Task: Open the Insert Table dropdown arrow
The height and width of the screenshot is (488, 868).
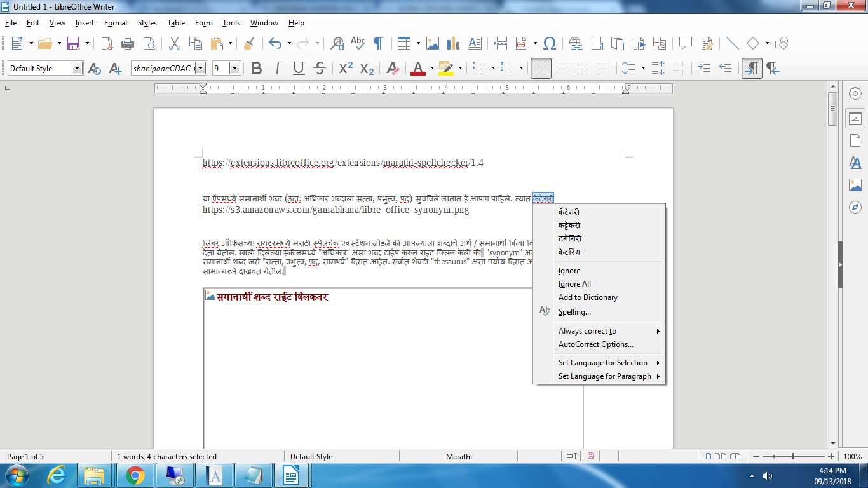Action: click(x=418, y=43)
